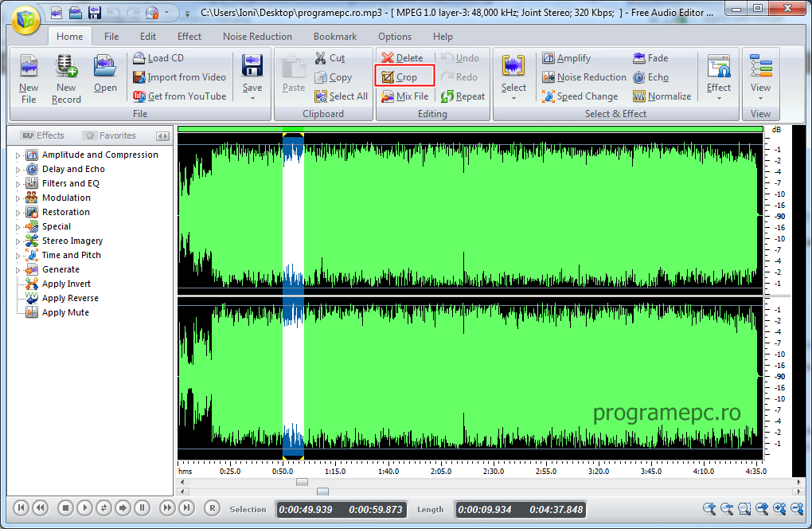
Task: Open the Noise Reduction ribbon tab
Action: pos(257,37)
